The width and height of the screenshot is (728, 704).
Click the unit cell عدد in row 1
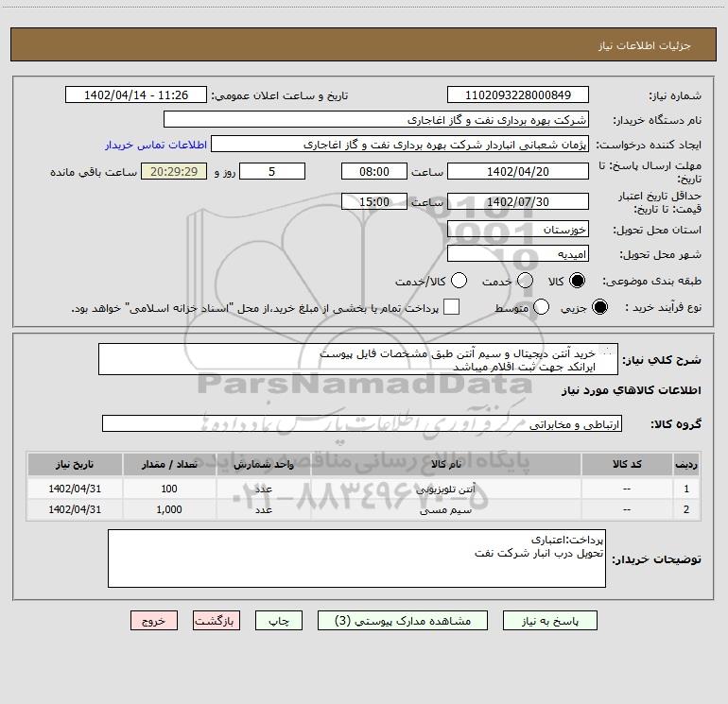tap(263, 489)
